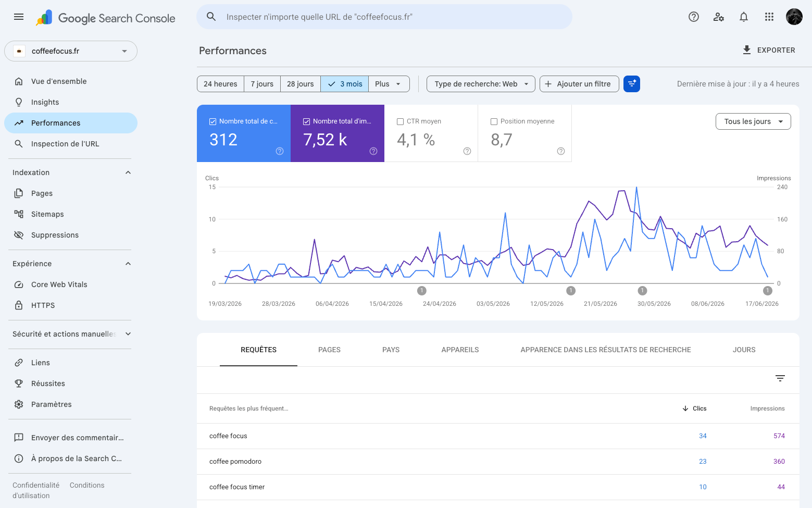Image resolution: width=812 pixels, height=508 pixels.
Task: Open the account profile avatar
Action: [794, 17]
